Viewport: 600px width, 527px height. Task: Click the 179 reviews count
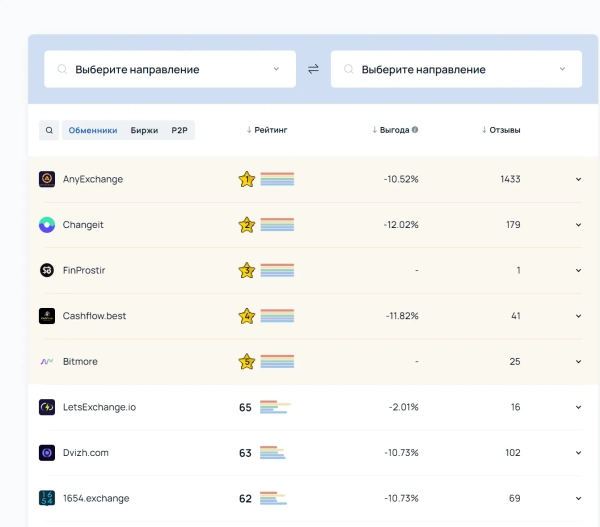click(513, 225)
